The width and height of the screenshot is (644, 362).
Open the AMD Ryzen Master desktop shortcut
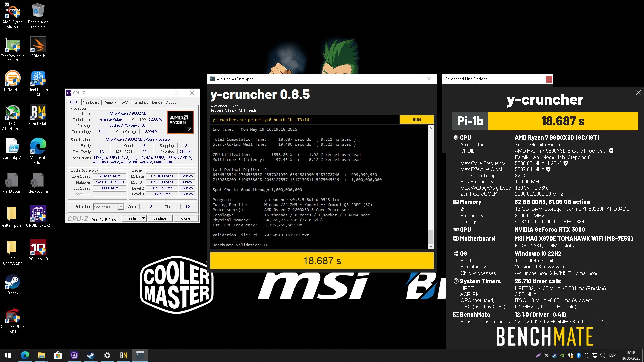(12, 16)
